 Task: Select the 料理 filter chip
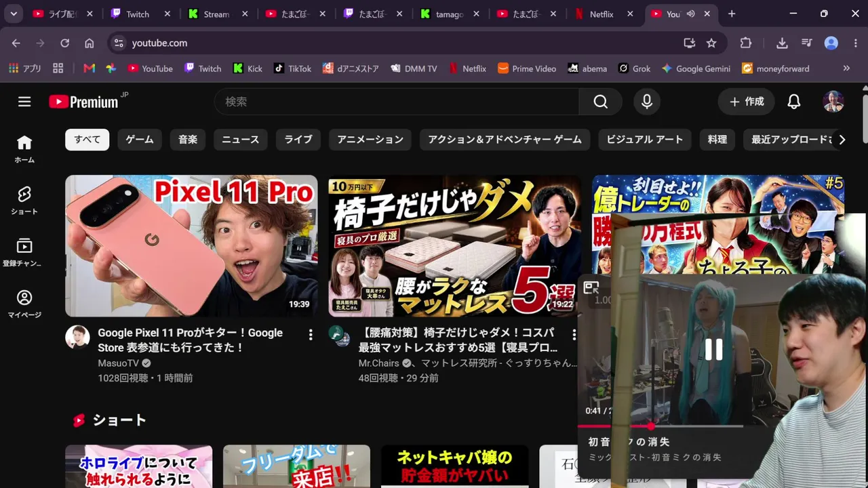click(717, 140)
